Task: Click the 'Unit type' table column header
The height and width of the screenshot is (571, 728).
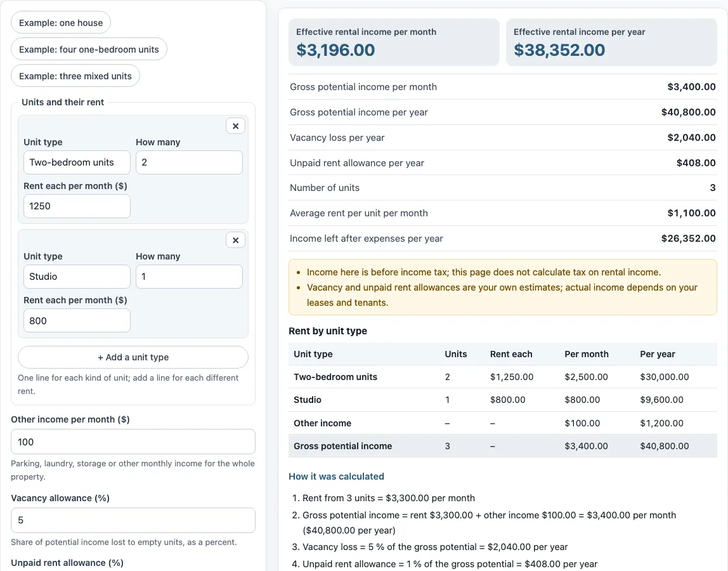Action: (x=313, y=354)
